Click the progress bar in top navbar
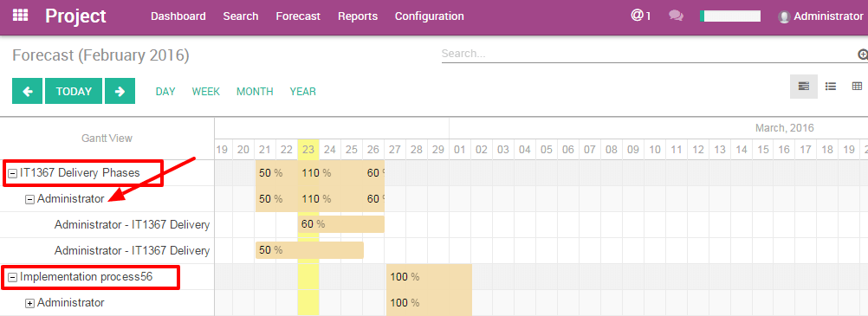The width and height of the screenshot is (868, 316). tap(730, 16)
